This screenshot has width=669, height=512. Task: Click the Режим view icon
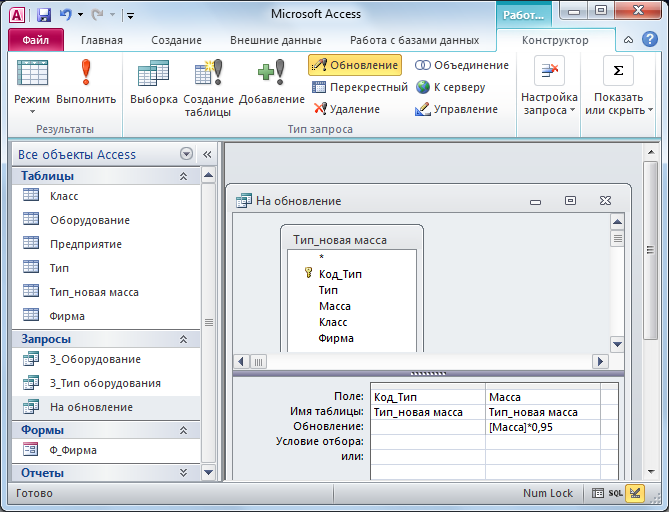[32, 73]
